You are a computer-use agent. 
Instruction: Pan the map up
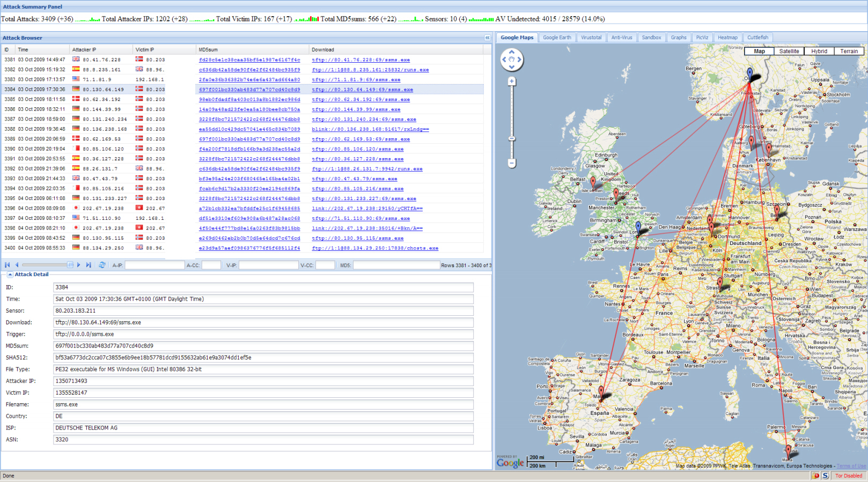512,53
